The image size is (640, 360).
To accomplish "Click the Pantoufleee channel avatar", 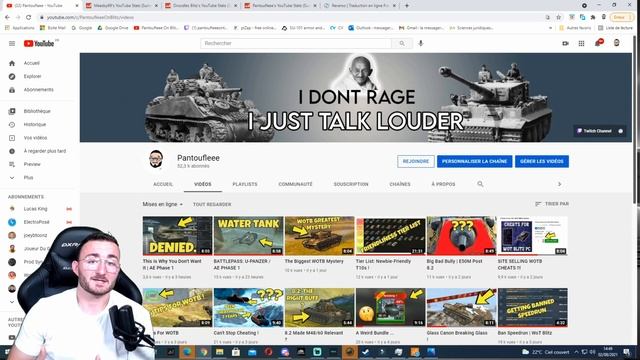I will (x=156, y=160).
